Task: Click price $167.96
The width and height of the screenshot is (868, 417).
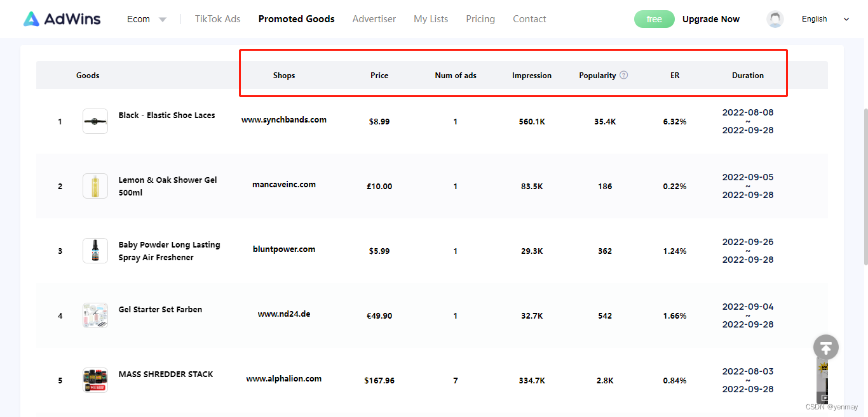Action: (379, 381)
